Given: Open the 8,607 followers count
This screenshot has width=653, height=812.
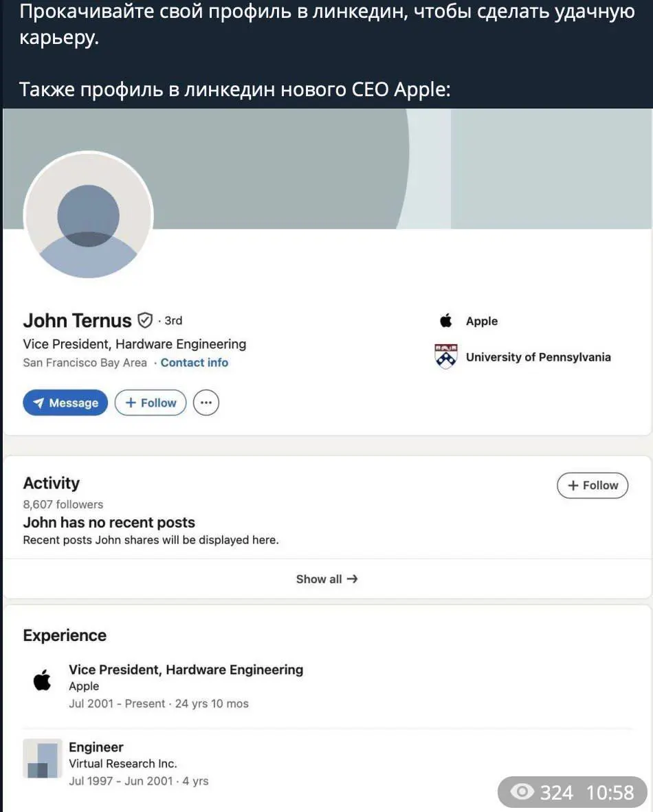Looking at the screenshot, I should tap(63, 504).
